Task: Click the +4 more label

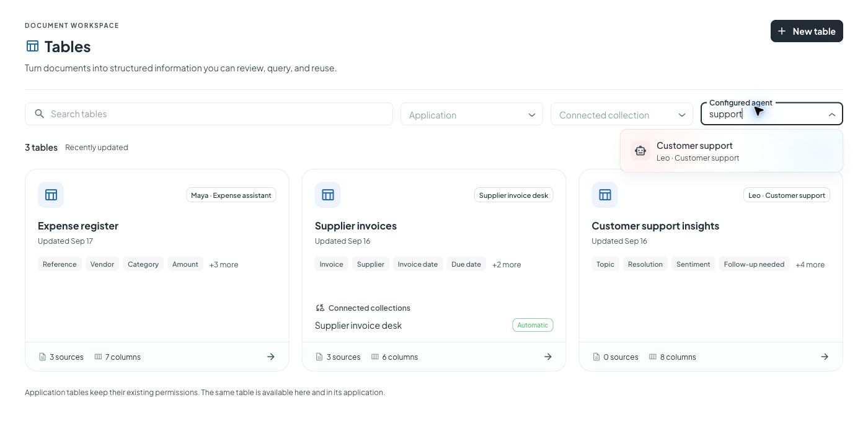Action: (810, 264)
